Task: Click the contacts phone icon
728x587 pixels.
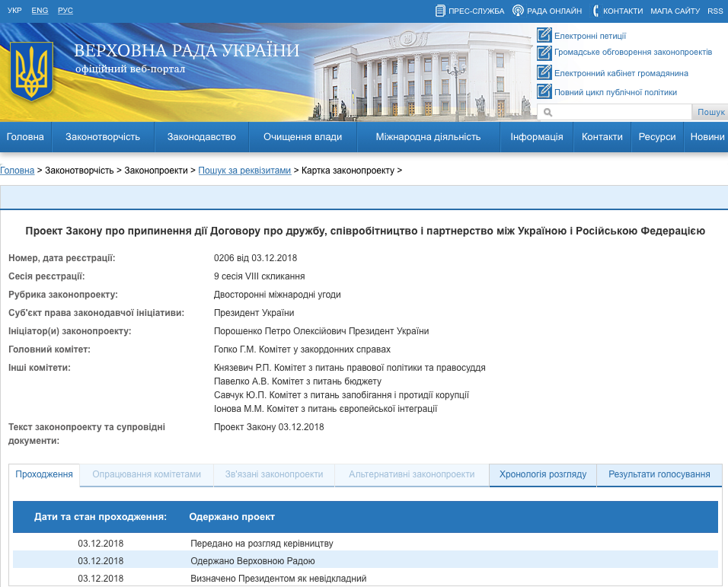Action: [x=595, y=11]
